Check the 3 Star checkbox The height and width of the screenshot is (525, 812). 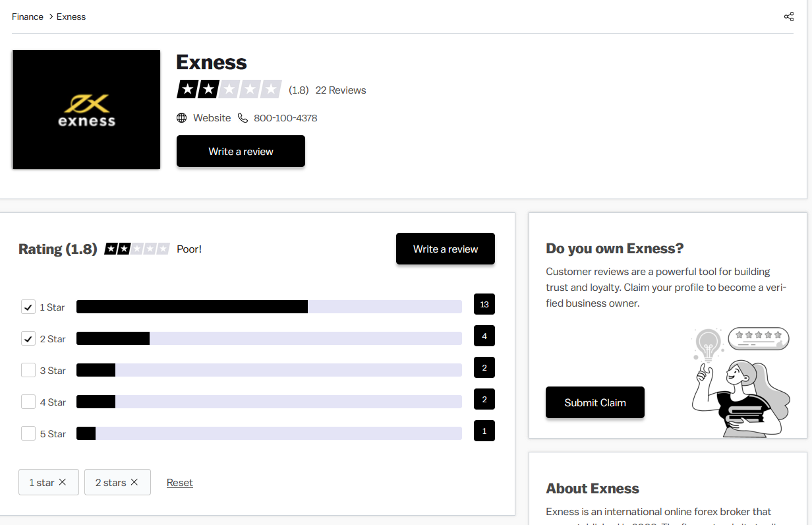pos(28,371)
